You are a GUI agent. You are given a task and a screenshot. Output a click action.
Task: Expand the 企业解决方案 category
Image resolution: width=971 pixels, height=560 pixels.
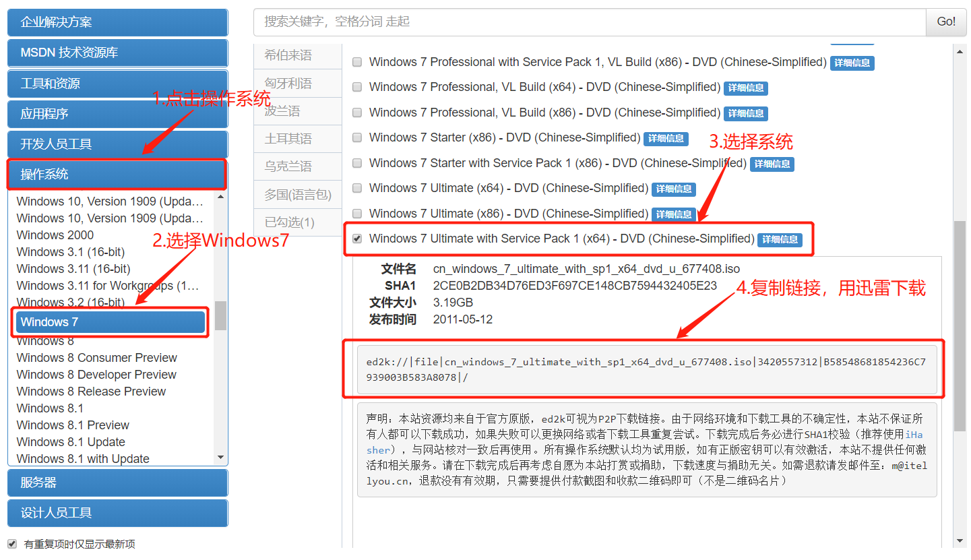[x=117, y=22]
